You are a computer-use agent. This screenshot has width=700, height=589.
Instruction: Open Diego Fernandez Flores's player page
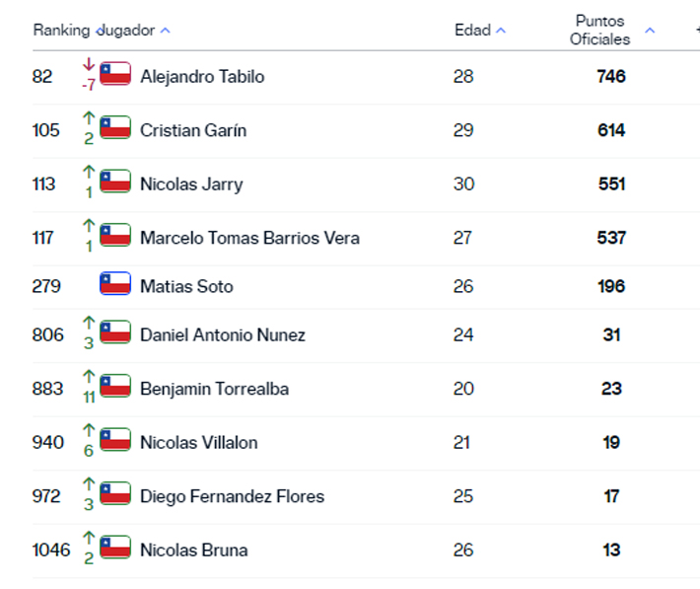[232, 496]
